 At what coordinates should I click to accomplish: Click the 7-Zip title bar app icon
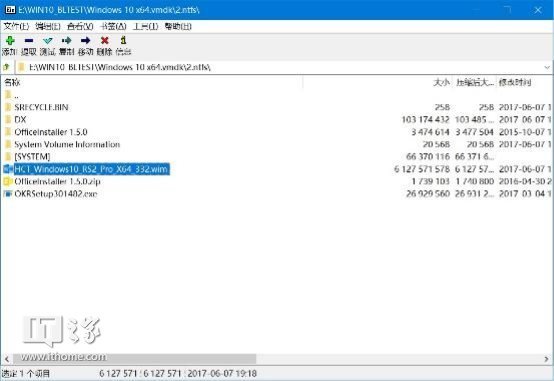pos(10,10)
